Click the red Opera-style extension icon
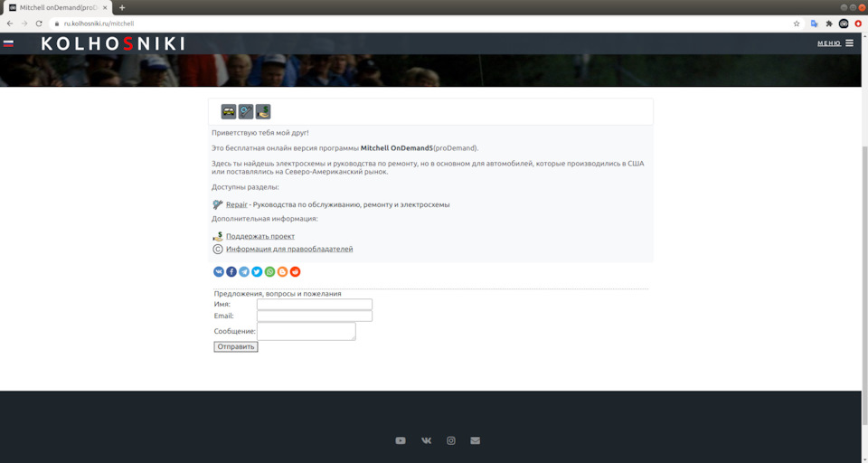The width and height of the screenshot is (868, 463). point(858,24)
